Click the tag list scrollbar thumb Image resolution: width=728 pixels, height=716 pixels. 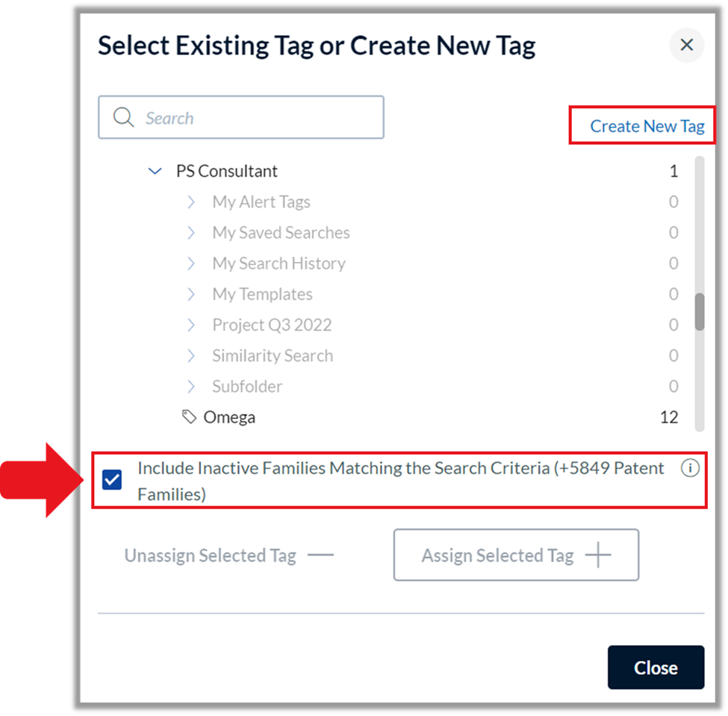pos(700,311)
